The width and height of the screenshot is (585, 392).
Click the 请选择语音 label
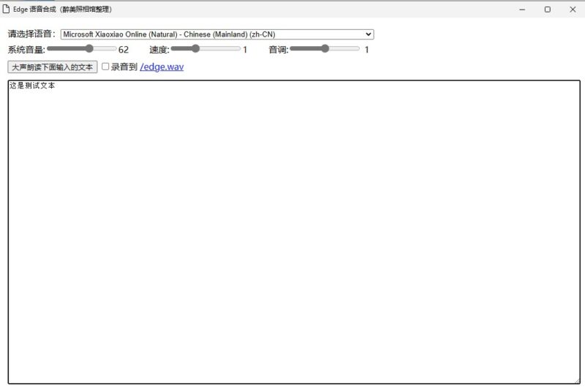click(x=31, y=34)
